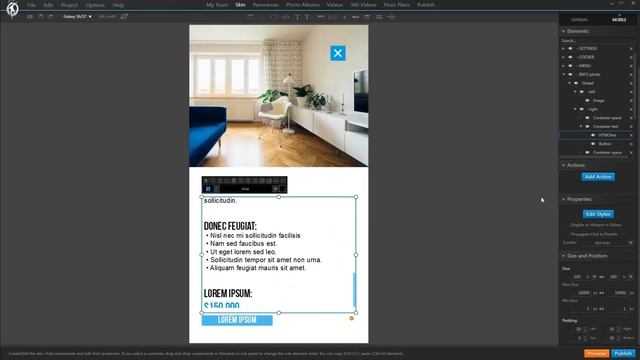Click the living room photo on canvas
The width and height of the screenshot is (640, 360).
tap(278, 96)
